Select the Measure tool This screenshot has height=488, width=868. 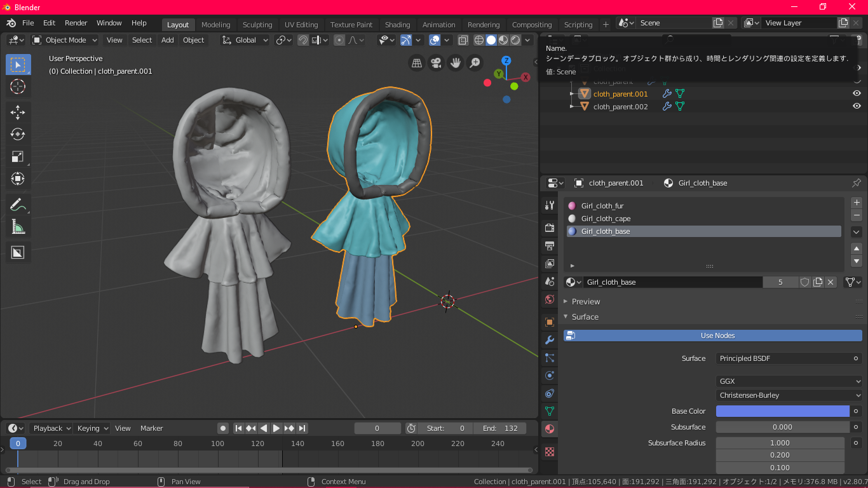(x=18, y=227)
